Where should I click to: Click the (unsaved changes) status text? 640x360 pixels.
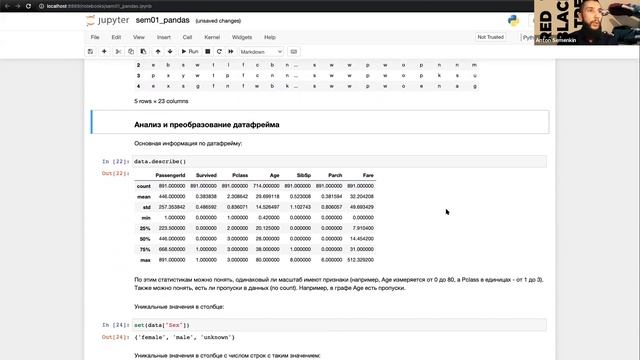218,21
